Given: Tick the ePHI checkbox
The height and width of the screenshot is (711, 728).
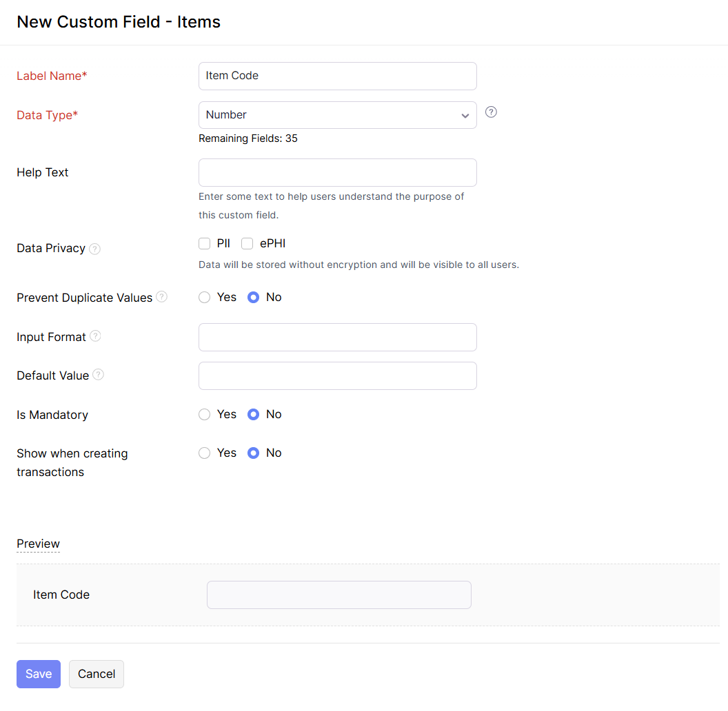Looking at the screenshot, I should coord(247,243).
